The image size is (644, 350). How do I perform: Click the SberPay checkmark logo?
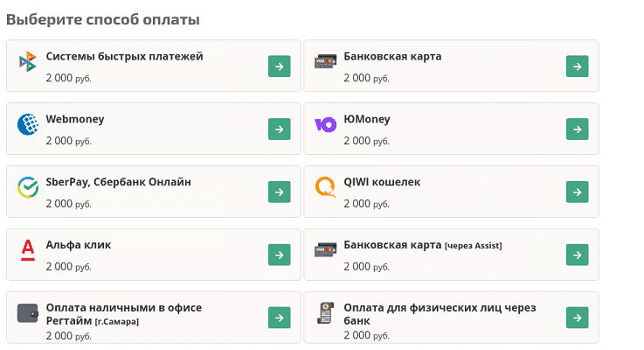click(28, 187)
